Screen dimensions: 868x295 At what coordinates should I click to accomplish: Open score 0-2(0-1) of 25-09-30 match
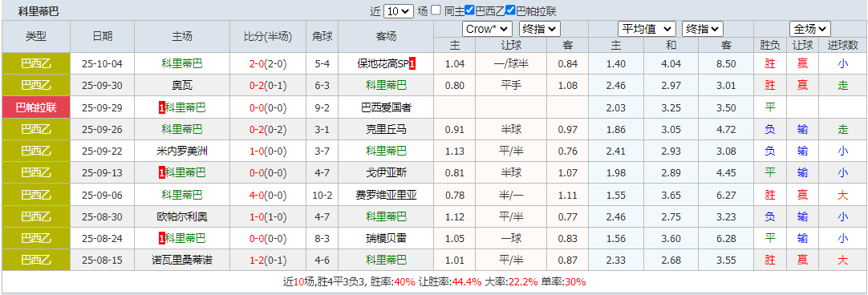point(269,85)
